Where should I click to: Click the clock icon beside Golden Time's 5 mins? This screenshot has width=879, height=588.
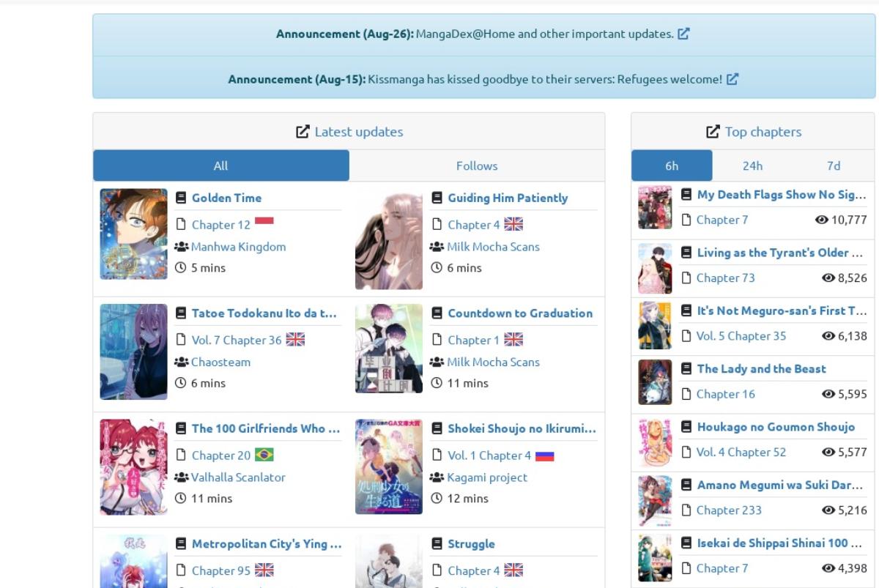tap(181, 268)
